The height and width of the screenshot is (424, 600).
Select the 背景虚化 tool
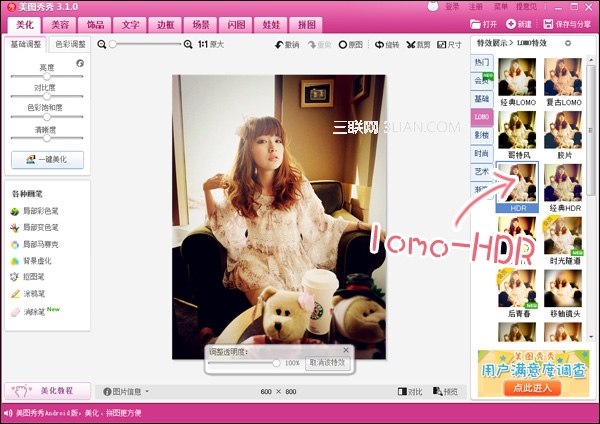pos(31,261)
